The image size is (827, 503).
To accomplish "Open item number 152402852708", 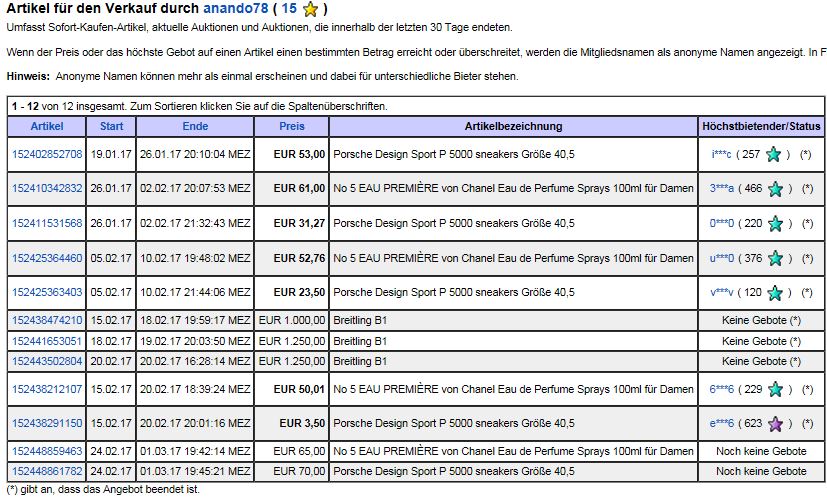I will pyautogui.click(x=47, y=154).
